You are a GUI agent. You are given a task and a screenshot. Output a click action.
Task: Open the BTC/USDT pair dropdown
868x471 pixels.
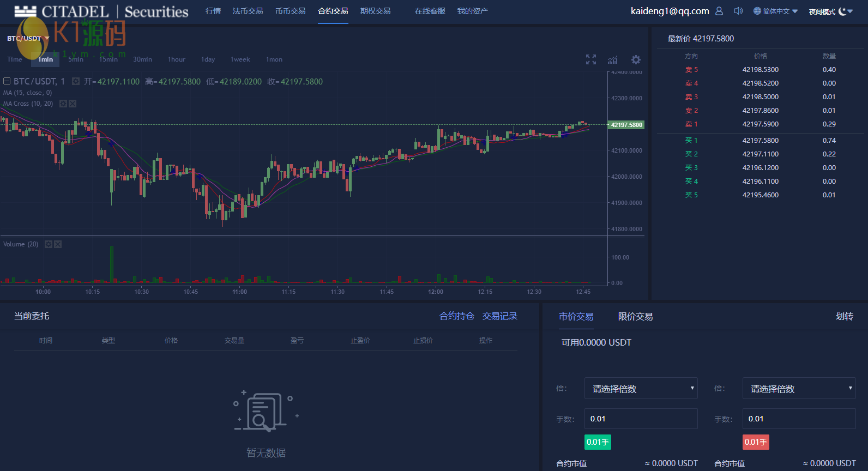click(28, 38)
